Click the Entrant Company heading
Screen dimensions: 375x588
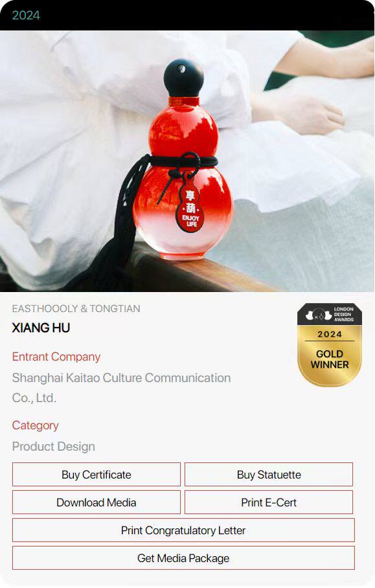(56, 357)
